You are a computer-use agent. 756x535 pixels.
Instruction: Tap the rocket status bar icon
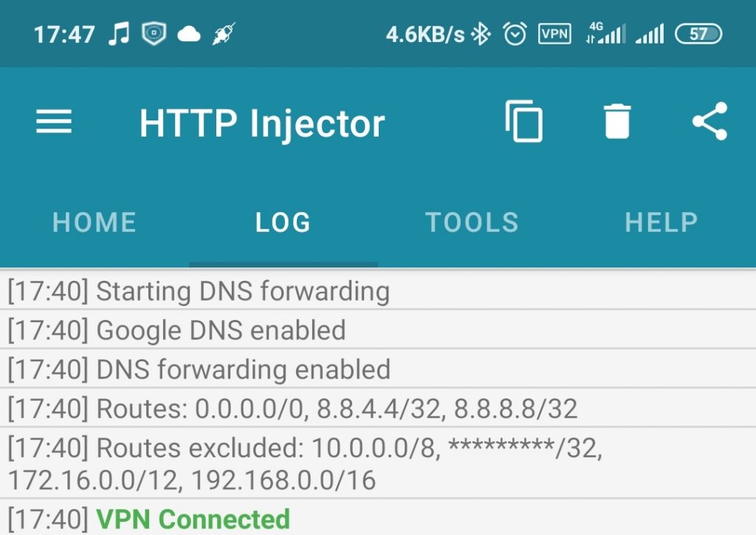pos(224,34)
